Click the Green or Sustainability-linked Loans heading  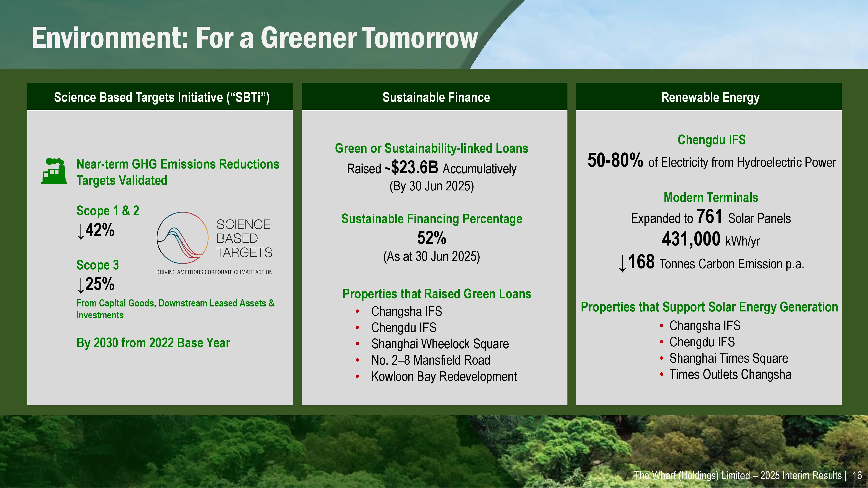pos(431,148)
